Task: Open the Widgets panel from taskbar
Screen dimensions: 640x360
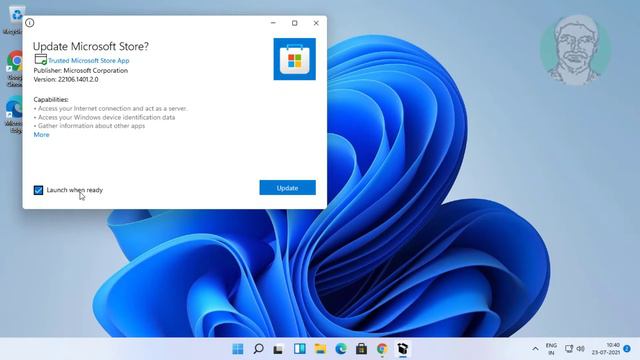Action: 300,349
